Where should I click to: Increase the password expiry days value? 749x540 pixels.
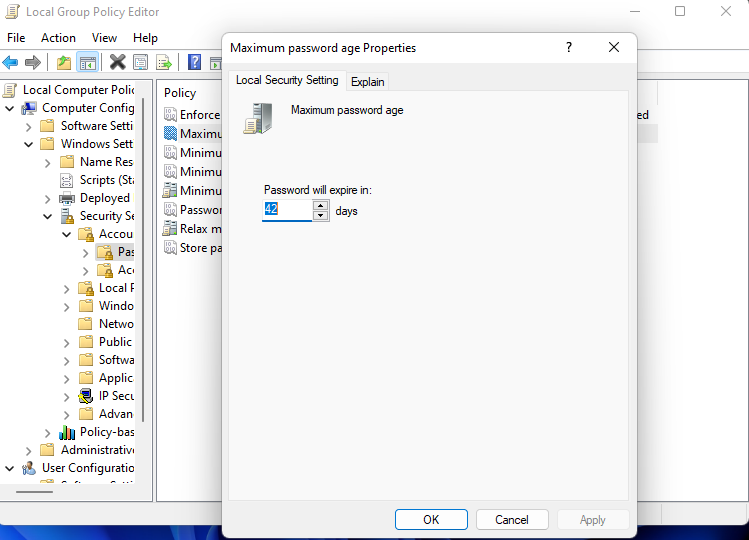point(321,205)
